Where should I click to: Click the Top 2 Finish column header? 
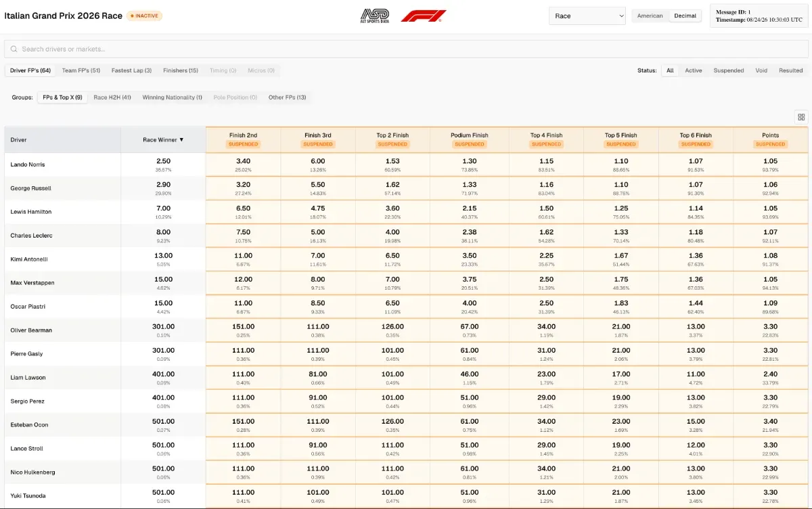tap(392, 139)
